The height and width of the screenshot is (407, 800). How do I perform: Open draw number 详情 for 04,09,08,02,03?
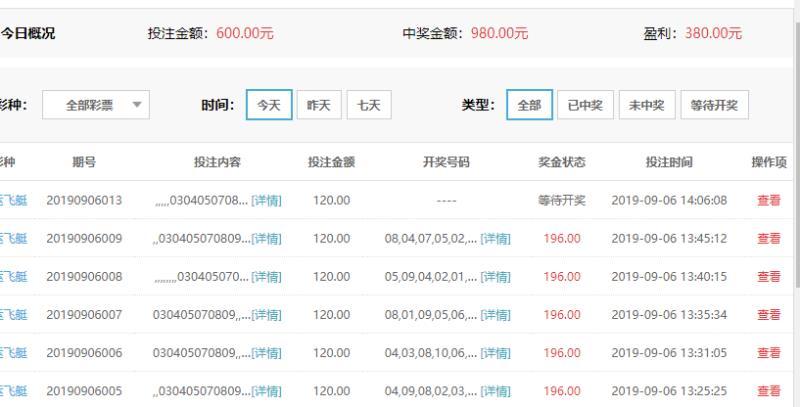click(x=495, y=391)
